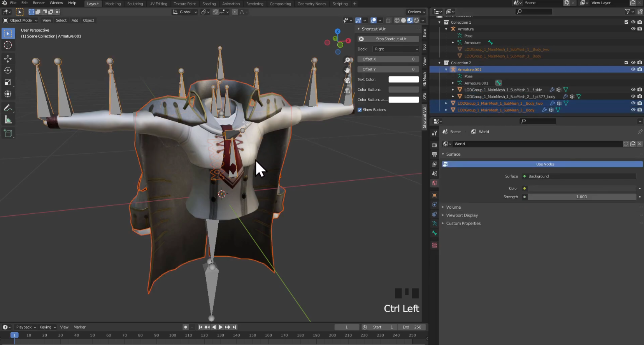Open the orange Object properties tab
The height and width of the screenshot is (345, 644).
coord(434,195)
